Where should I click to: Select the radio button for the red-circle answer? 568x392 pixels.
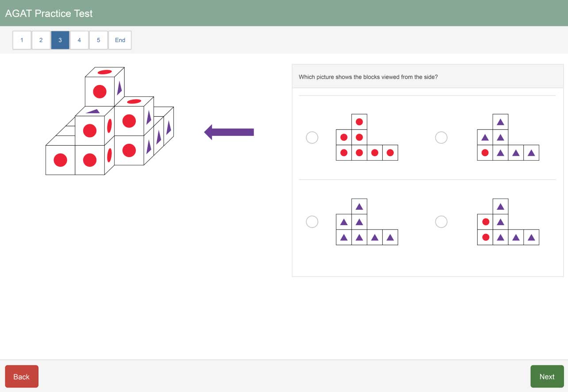[x=312, y=138]
